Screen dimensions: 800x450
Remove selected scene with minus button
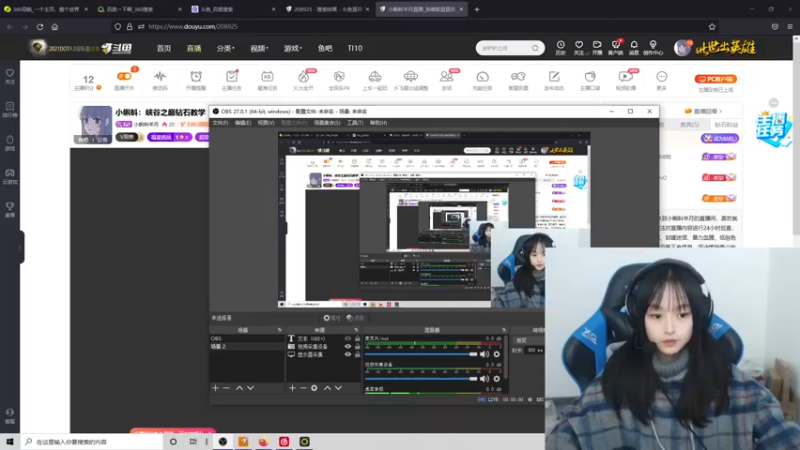[227, 388]
